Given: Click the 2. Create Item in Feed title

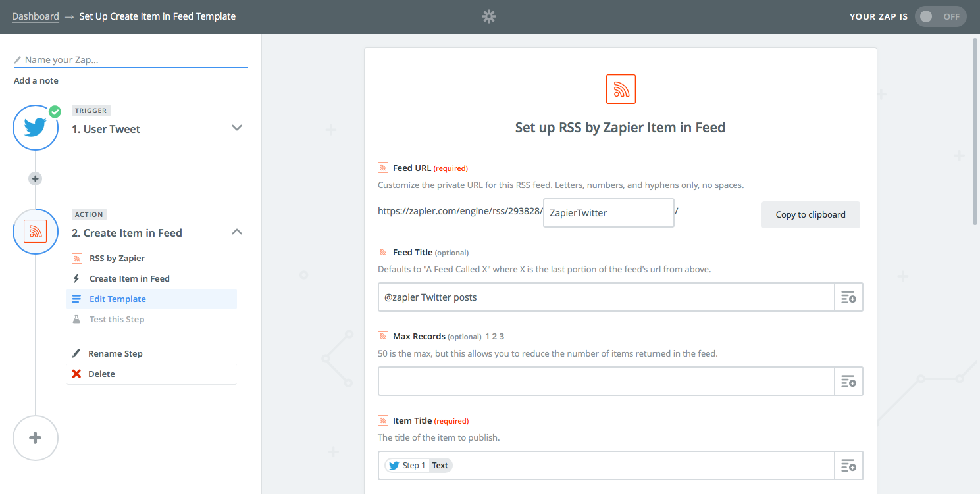Looking at the screenshot, I should (x=127, y=233).
